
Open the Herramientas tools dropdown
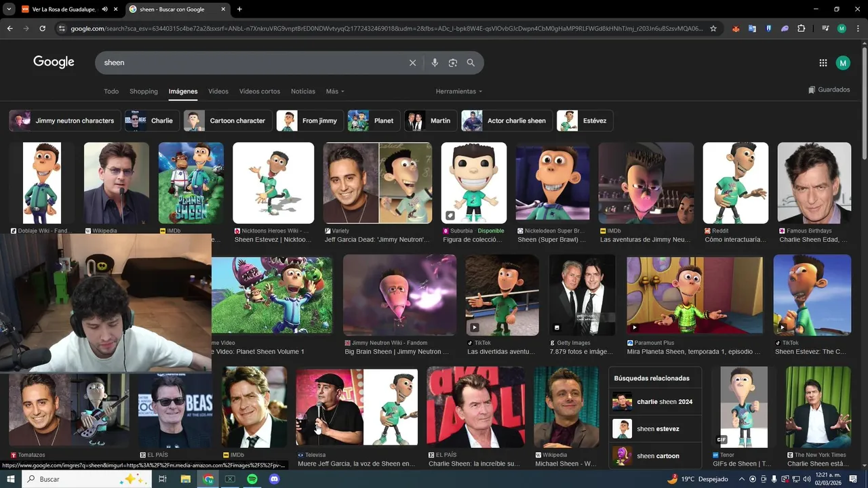pyautogui.click(x=459, y=91)
